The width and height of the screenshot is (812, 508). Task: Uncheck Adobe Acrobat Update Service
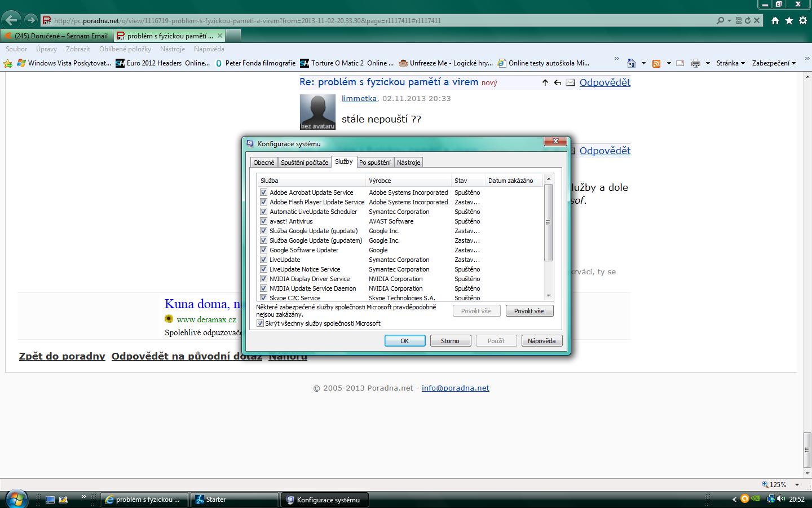tap(263, 192)
